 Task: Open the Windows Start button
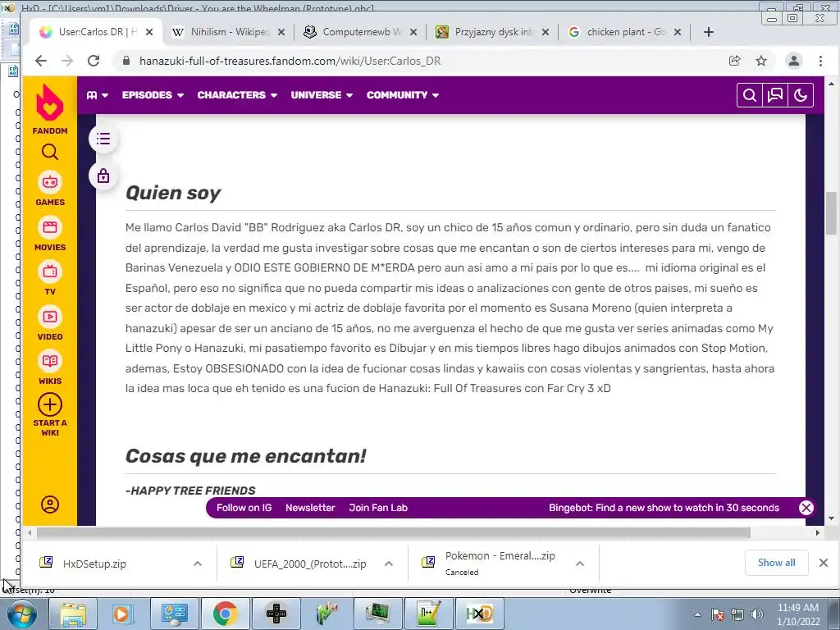[x=21, y=614]
